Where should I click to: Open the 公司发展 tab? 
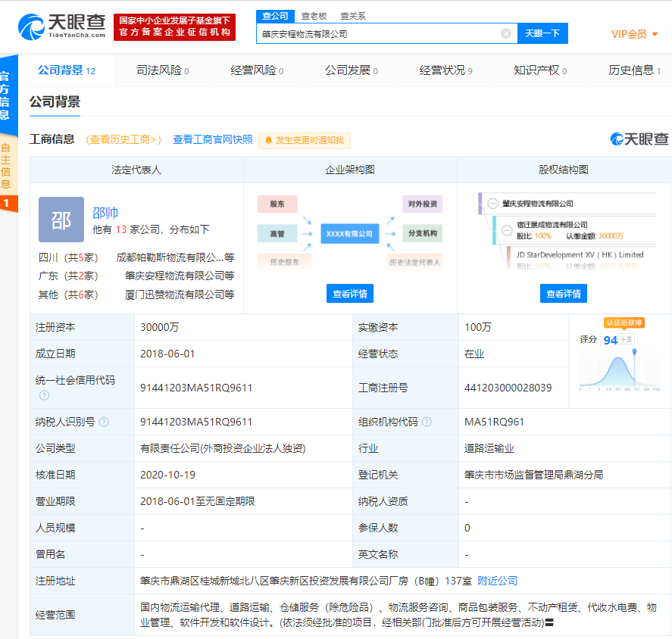point(351,70)
